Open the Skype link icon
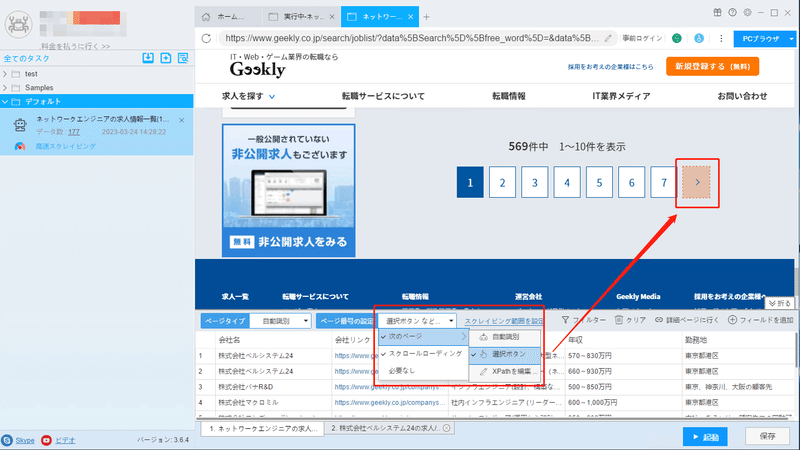 click(7, 440)
